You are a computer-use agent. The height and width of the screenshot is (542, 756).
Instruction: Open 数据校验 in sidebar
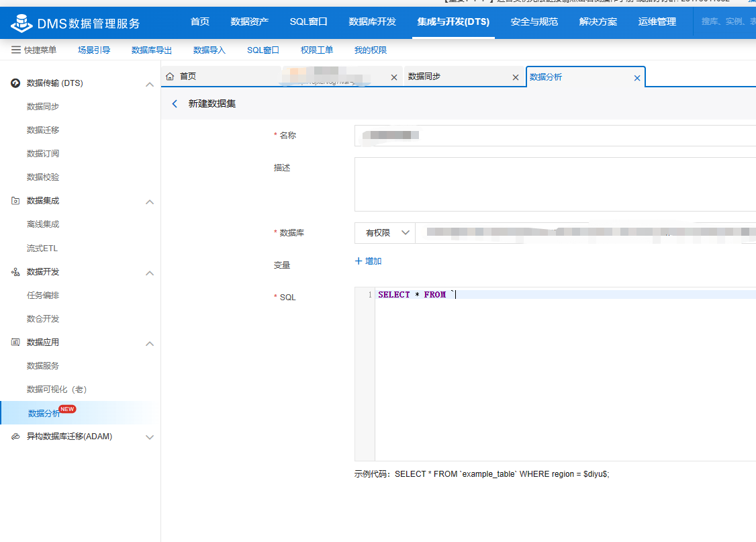(x=43, y=177)
